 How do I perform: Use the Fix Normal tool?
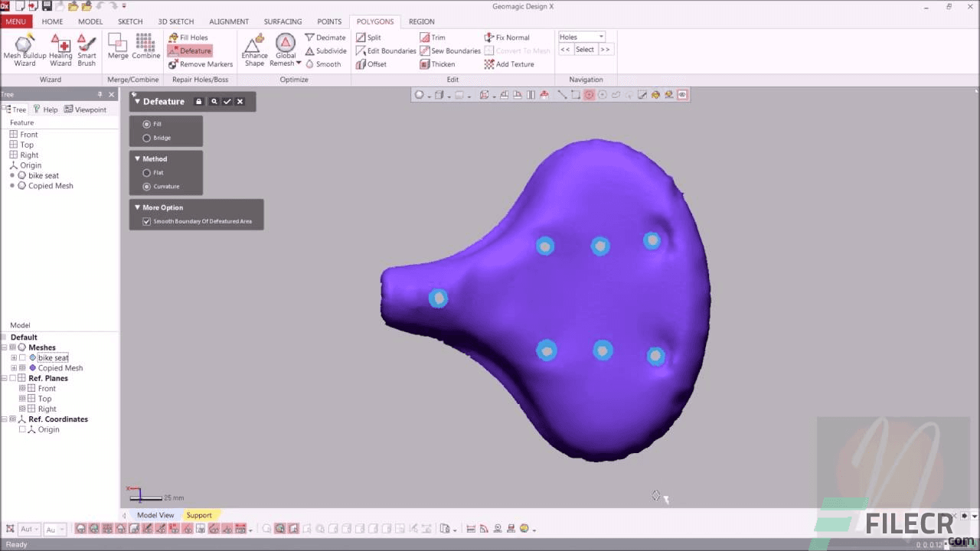(x=511, y=37)
